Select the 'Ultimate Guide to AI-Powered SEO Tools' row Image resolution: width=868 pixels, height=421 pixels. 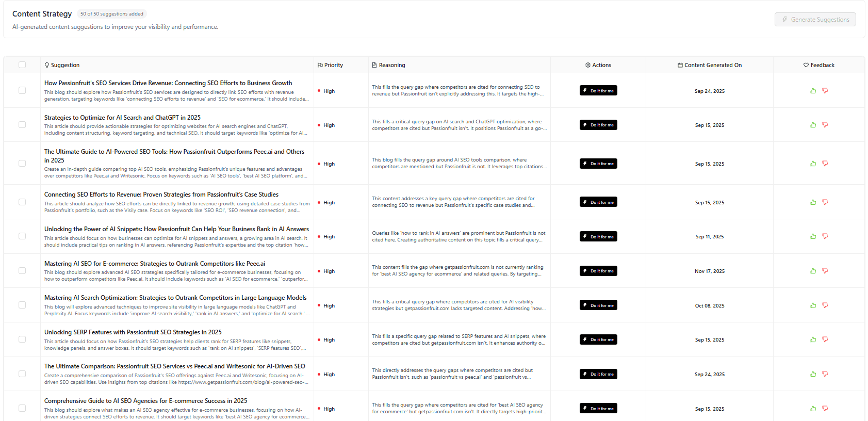point(22,164)
